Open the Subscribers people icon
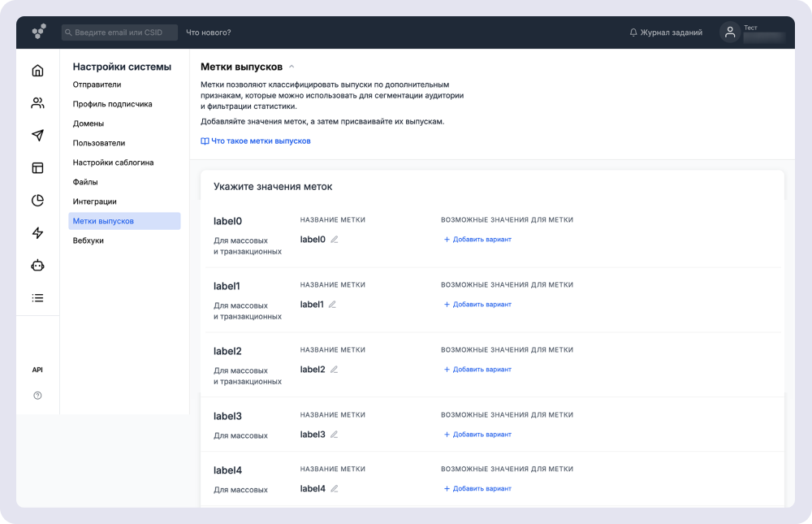This screenshot has width=812, height=524. point(37,103)
